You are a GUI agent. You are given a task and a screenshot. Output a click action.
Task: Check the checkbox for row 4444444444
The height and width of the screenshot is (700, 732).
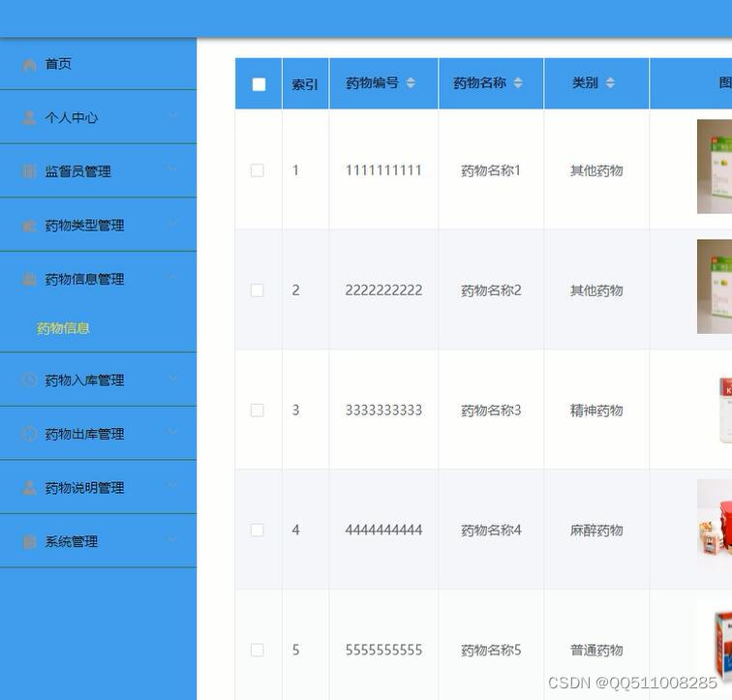tap(258, 531)
